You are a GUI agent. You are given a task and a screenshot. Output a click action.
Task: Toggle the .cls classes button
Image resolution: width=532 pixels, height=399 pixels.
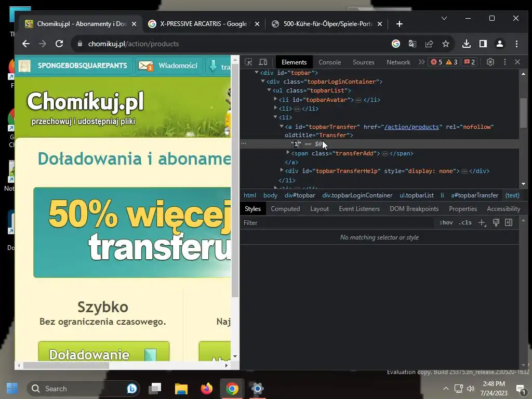coord(465,222)
